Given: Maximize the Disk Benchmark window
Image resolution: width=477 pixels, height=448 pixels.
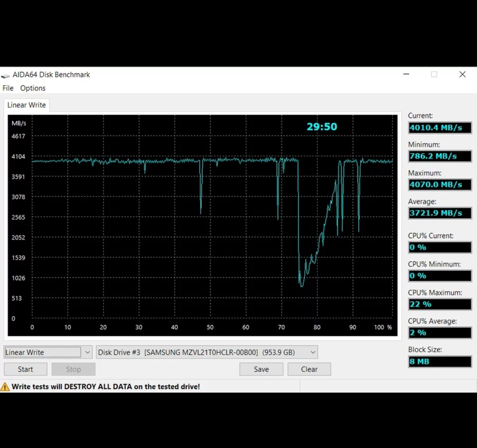Looking at the screenshot, I should [434, 74].
